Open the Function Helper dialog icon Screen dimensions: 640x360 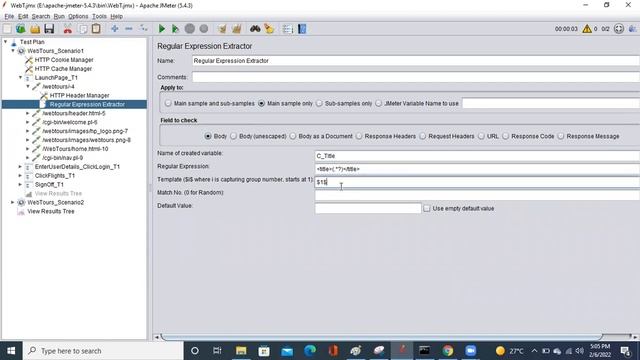pyautogui.click(x=288, y=29)
